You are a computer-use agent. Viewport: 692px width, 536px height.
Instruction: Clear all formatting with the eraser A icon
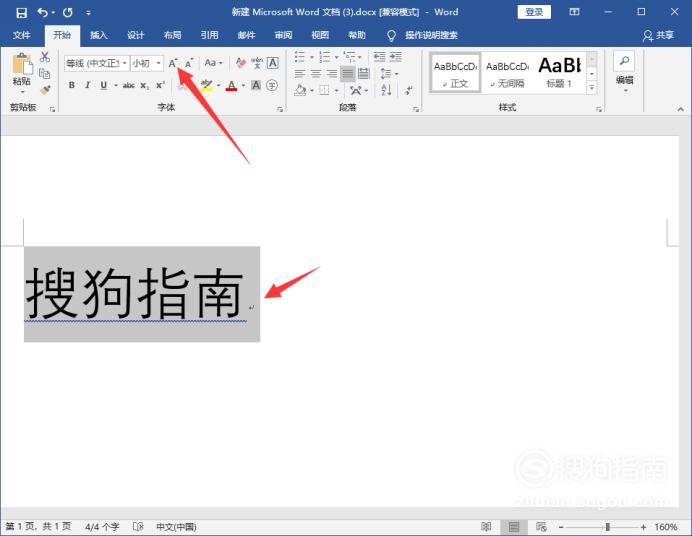coord(241,64)
